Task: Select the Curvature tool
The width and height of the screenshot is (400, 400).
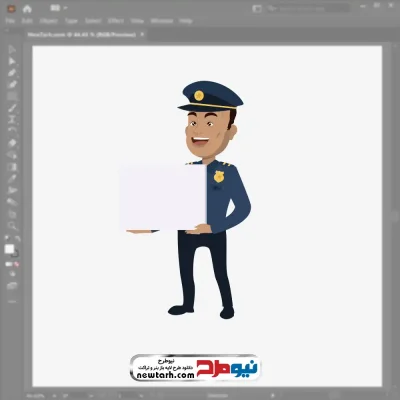Action: pos(12,85)
